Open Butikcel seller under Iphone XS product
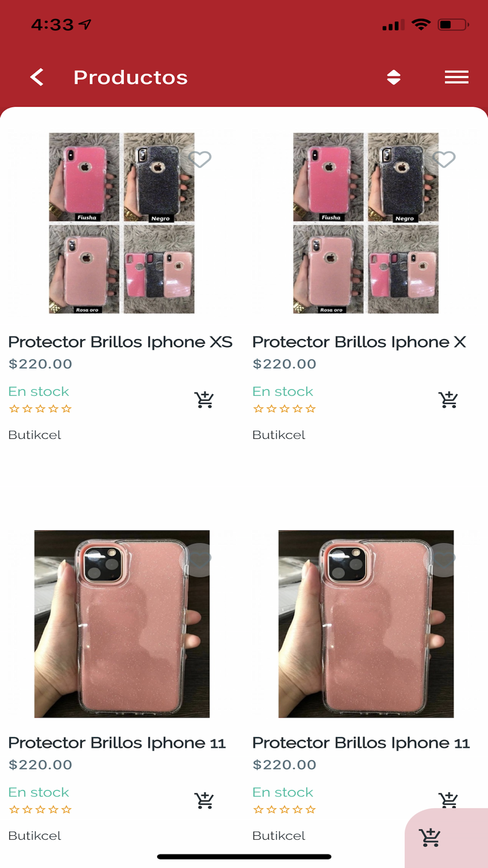This screenshot has width=488, height=868. (x=35, y=435)
